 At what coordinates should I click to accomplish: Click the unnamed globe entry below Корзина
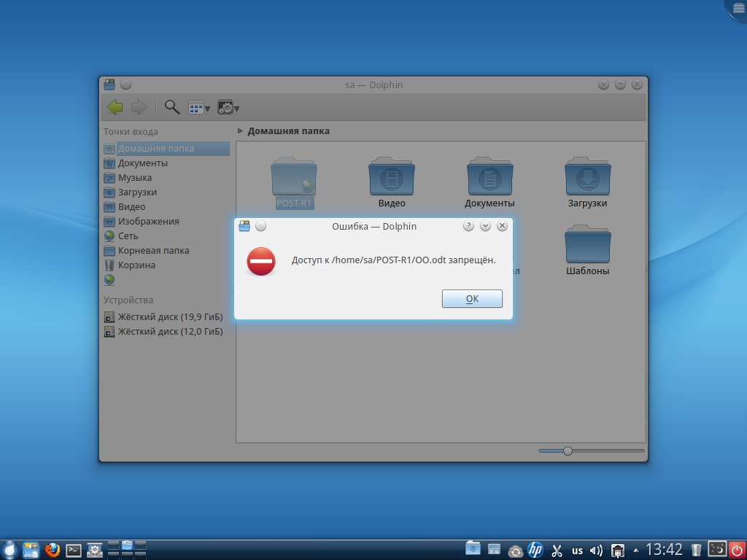pyautogui.click(x=109, y=279)
